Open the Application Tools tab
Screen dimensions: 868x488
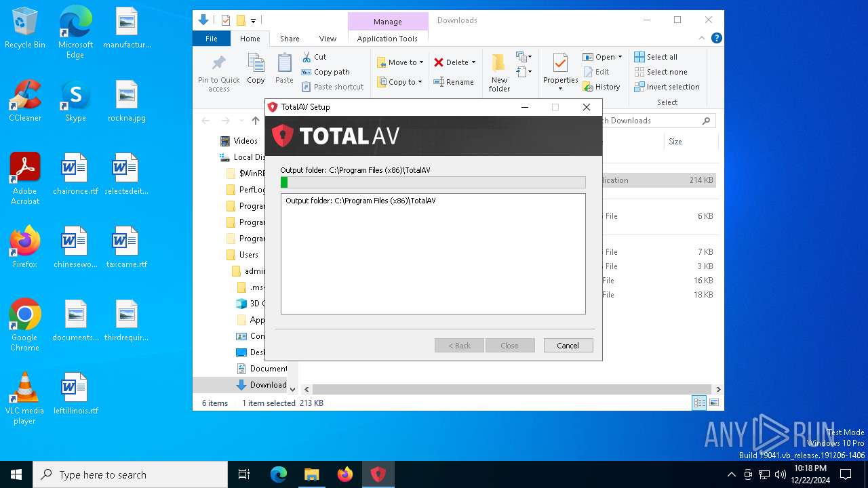(x=387, y=39)
